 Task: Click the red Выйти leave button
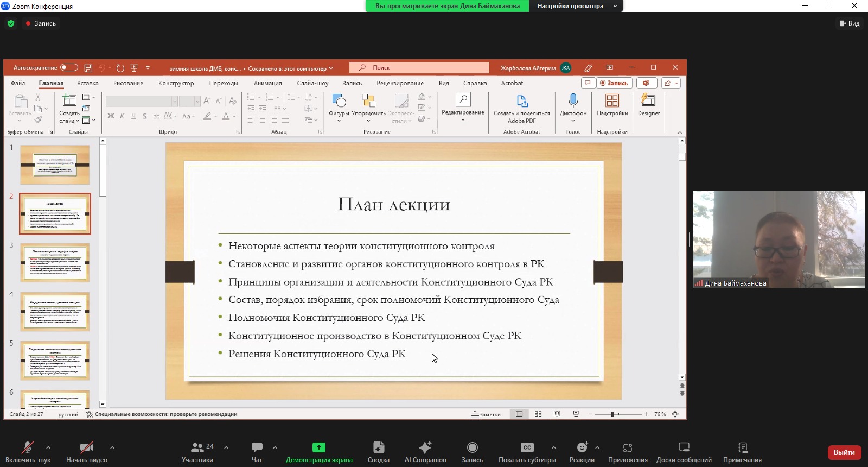click(x=844, y=452)
